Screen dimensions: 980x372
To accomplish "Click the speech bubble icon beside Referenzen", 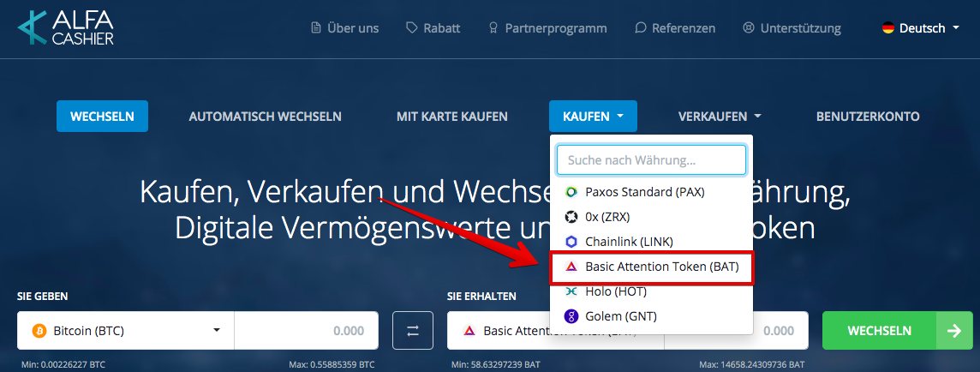I will coord(640,28).
